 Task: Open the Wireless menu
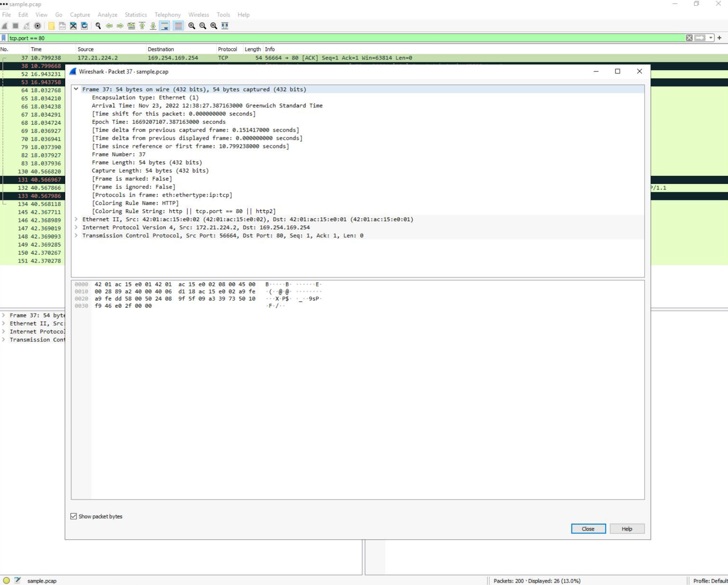(199, 15)
